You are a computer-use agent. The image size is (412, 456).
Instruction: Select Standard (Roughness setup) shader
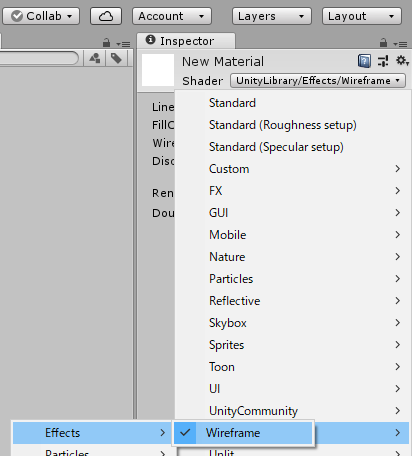(292, 125)
